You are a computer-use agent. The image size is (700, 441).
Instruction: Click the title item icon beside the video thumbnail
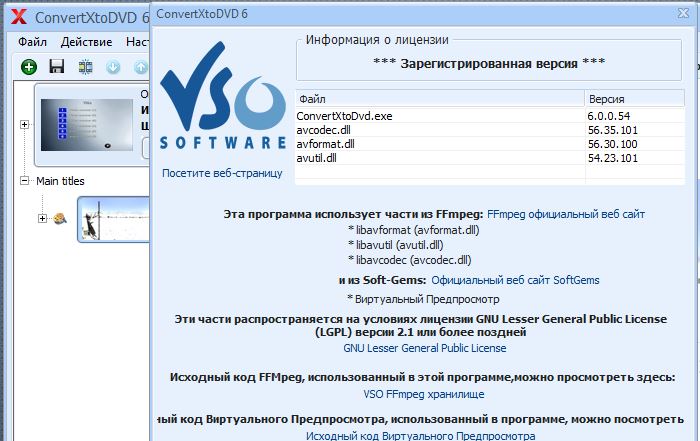tap(60, 218)
